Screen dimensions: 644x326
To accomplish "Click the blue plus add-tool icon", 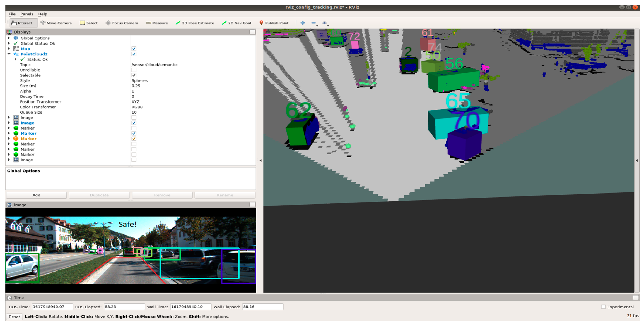I will pos(303,23).
